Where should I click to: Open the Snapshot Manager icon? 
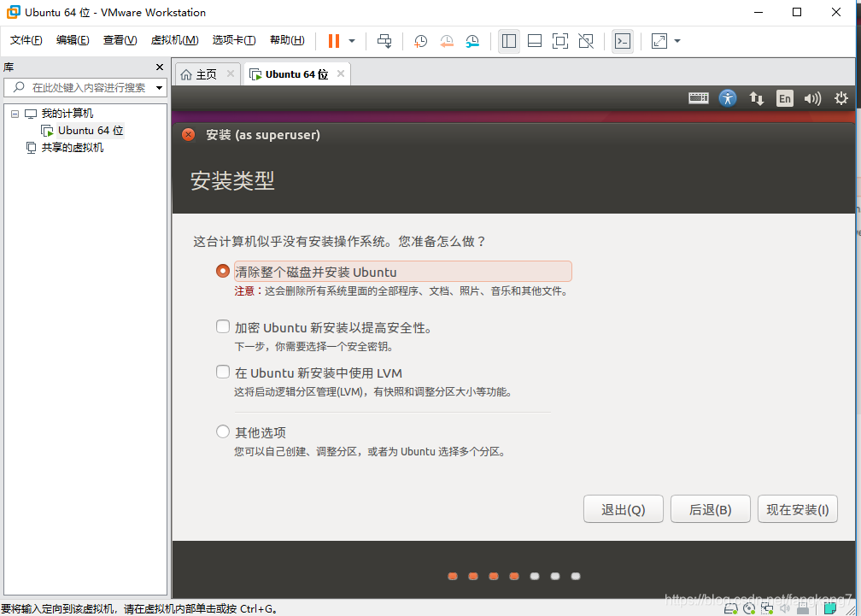(472, 41)
